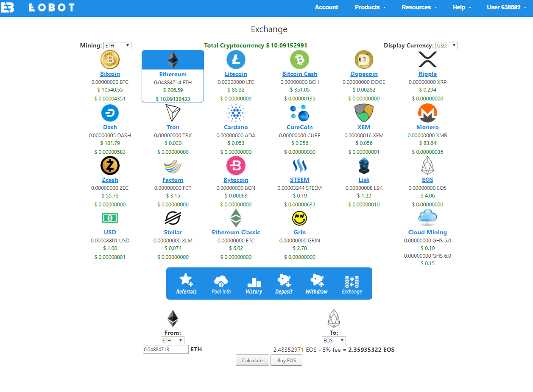
Task: Click the Tron triangle icon
Action: pos(173,113)
